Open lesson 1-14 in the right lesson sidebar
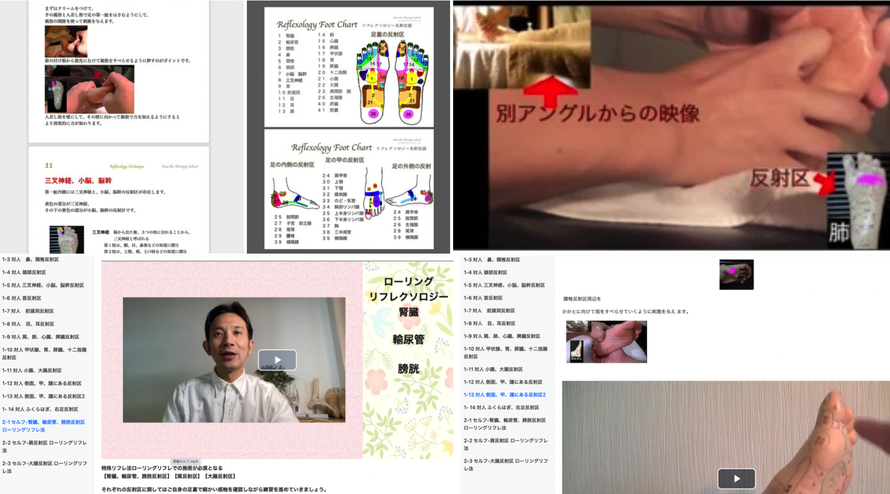 tap(501, 408)
